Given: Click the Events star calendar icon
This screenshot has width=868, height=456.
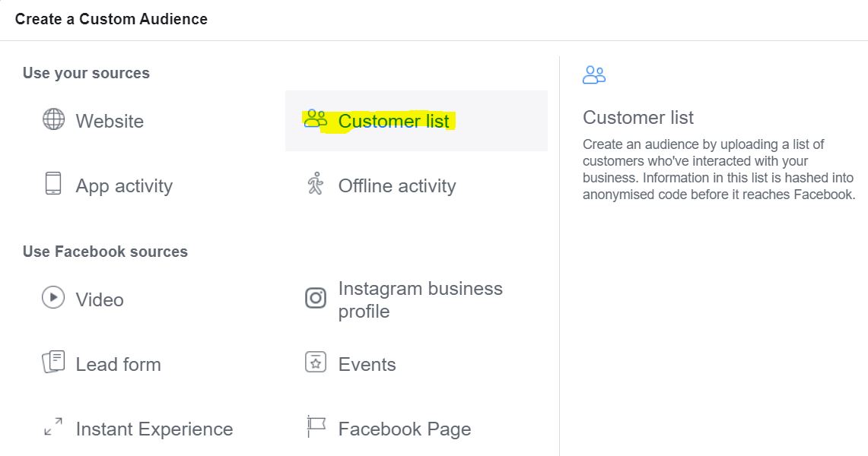Looking at the screenshot, I should pos(316,362).
